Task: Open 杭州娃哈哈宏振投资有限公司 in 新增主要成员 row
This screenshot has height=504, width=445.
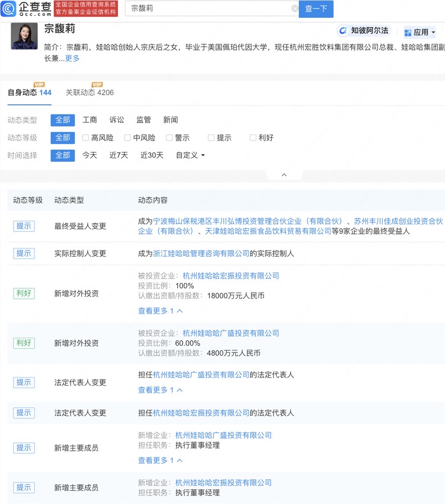Action: pos(223,483)
